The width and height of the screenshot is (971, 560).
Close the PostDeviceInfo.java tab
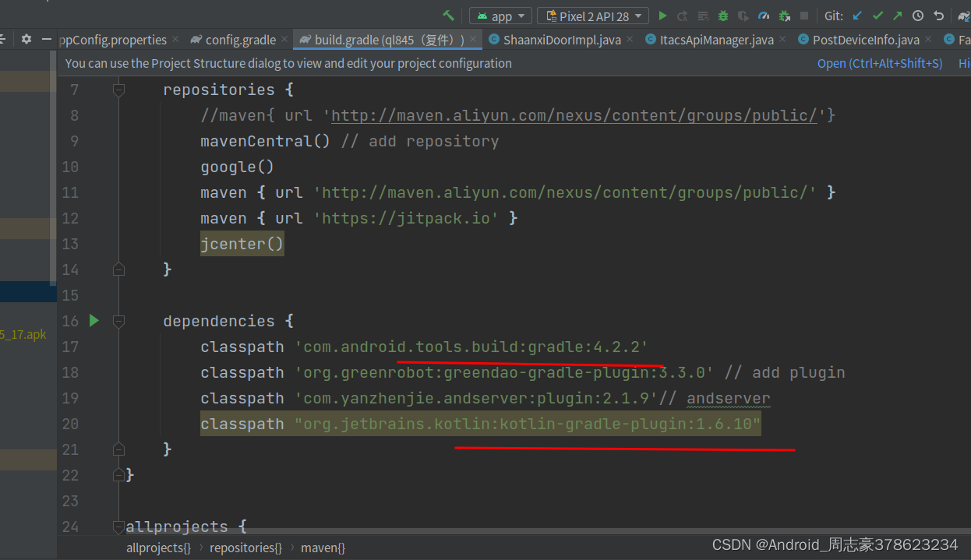tap(927, 39)
